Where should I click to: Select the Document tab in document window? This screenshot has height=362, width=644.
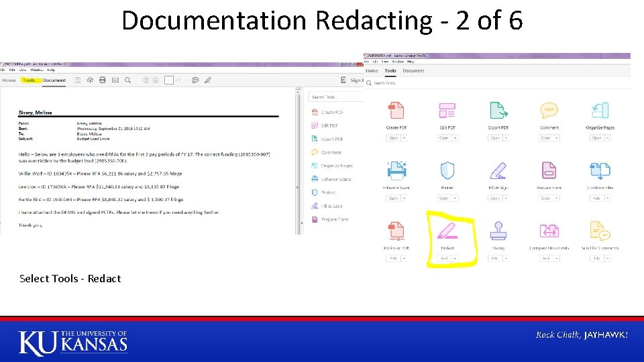point(54,80)
